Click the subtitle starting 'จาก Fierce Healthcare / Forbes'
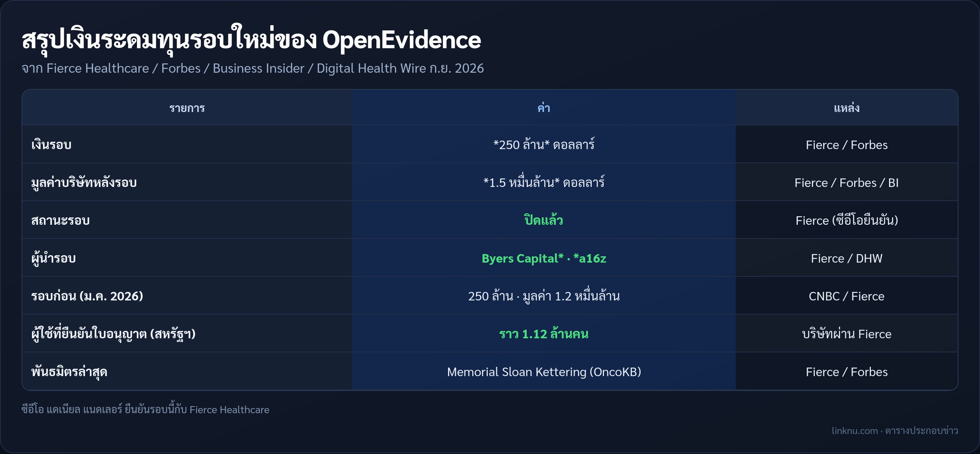This screenshot has height=454, width=980. (252, 69)
